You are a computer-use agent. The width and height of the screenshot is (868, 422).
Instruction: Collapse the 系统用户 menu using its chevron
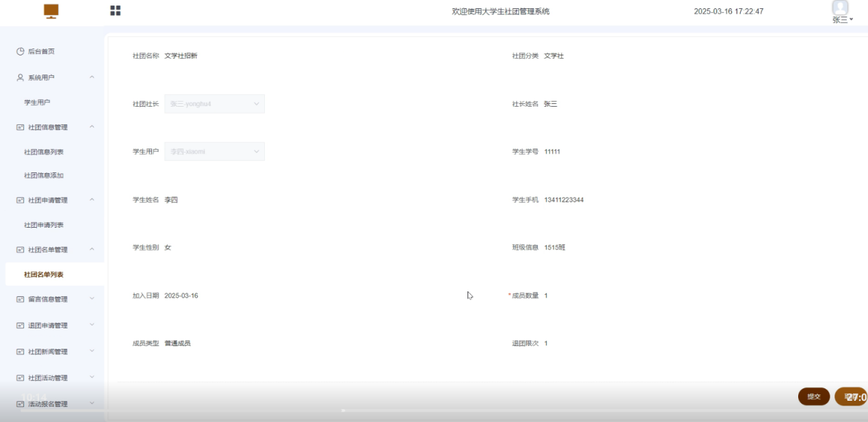(x=92, y=77)
